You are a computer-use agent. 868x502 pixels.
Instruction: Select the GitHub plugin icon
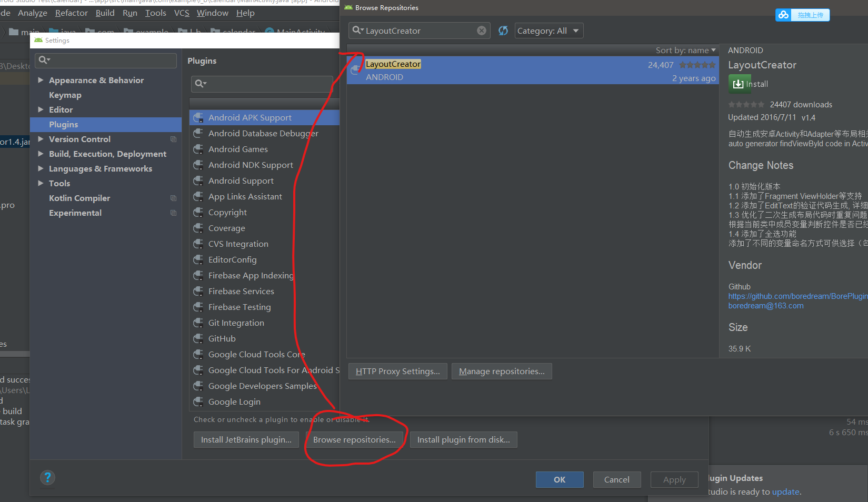(x=198, y=338)
